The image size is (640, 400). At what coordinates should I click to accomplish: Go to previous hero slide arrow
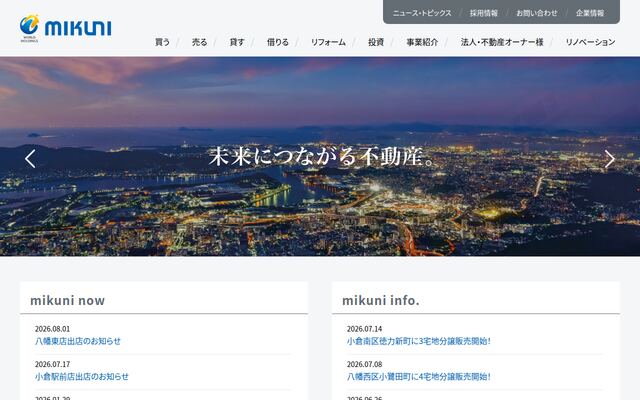point(30,159)
